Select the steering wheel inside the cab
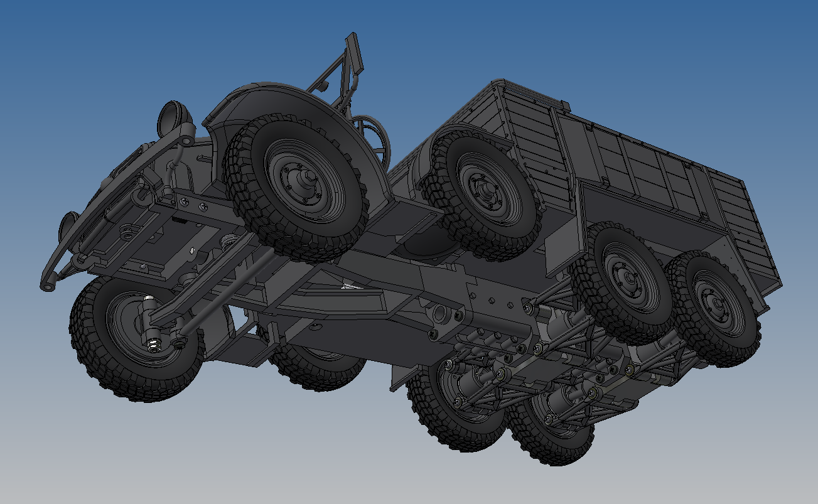818x504 pixels. 372,133
